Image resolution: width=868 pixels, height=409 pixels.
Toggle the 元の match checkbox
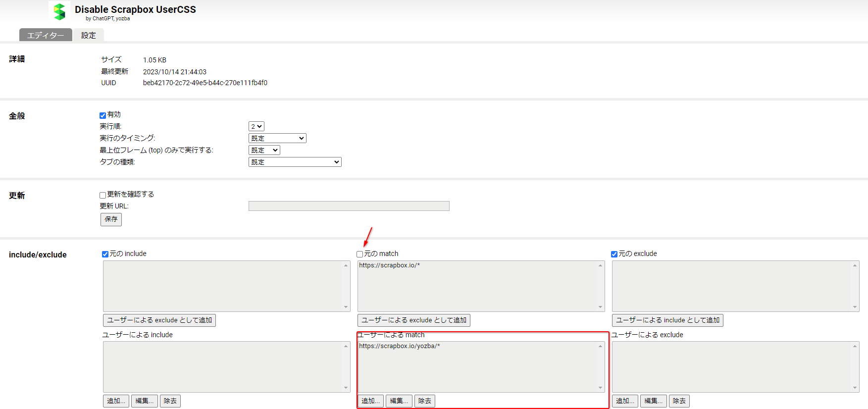360,254
